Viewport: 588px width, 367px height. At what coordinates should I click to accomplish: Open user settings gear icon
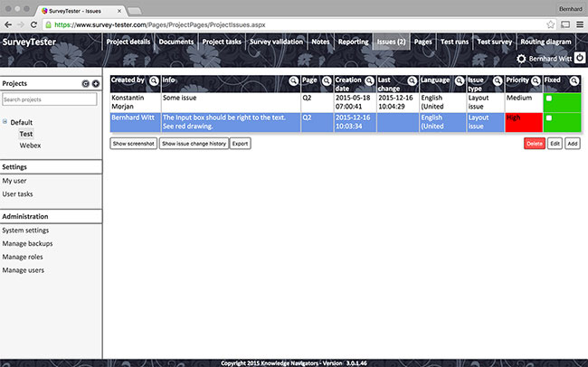click(521, 59)
